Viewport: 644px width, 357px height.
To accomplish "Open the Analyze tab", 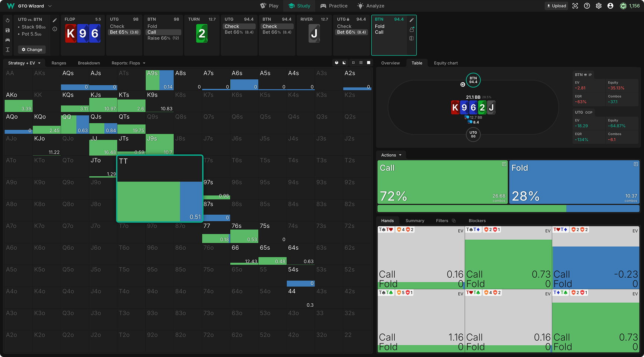I will click(x=371, y=6).
